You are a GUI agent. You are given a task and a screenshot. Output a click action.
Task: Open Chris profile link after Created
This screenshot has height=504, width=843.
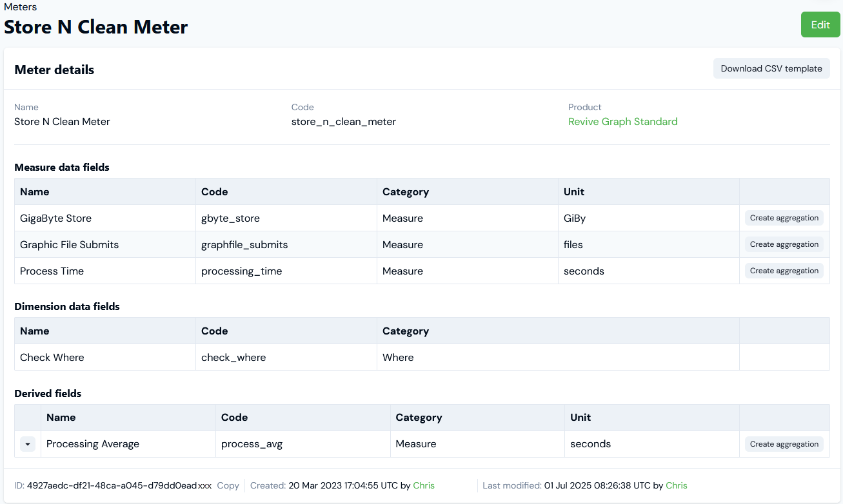(424, 485)
